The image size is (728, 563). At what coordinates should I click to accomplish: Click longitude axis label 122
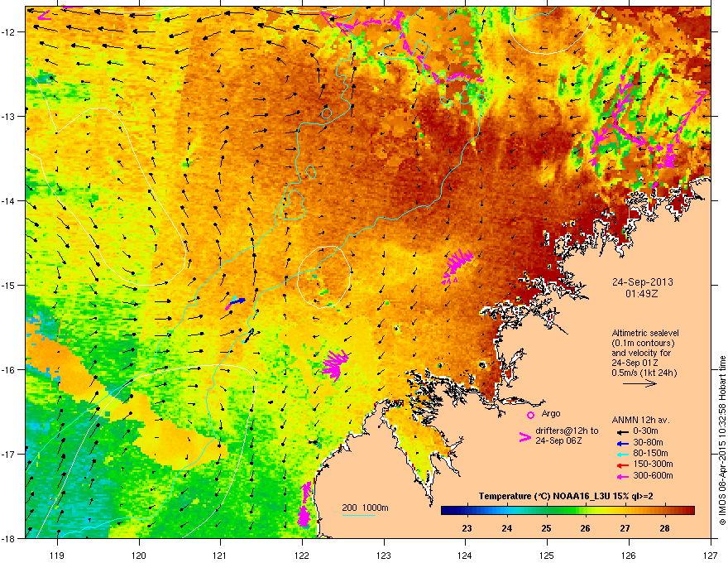[x=302, y=555]
